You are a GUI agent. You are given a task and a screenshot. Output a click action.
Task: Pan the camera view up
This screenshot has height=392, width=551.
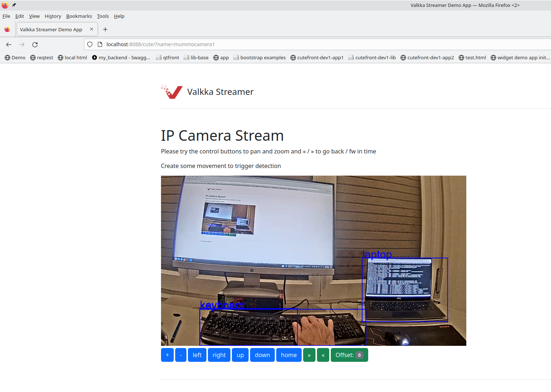(240, 355)
